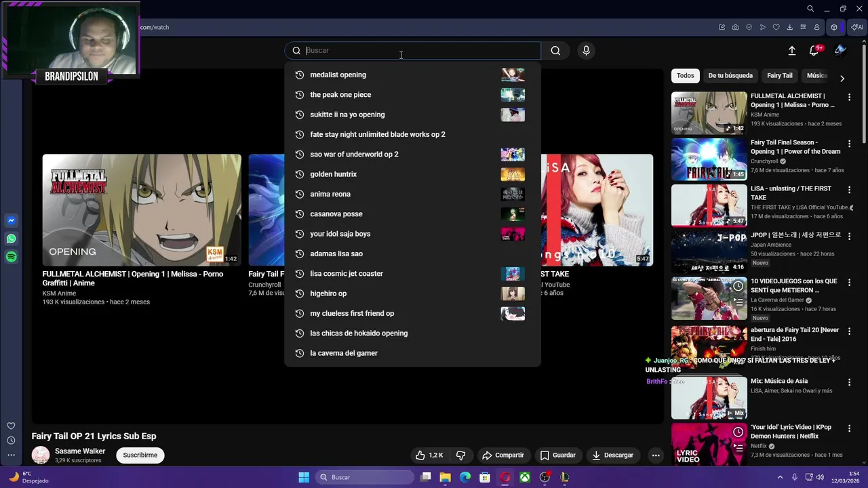Click the Compartir share button

click(502, 455)
